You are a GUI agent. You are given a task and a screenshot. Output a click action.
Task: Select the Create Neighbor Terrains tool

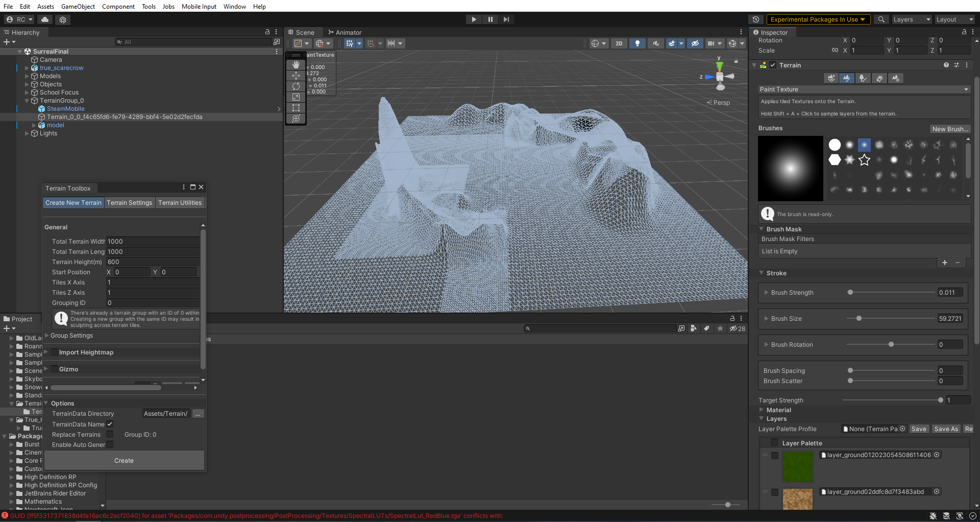tap(831, 78)
